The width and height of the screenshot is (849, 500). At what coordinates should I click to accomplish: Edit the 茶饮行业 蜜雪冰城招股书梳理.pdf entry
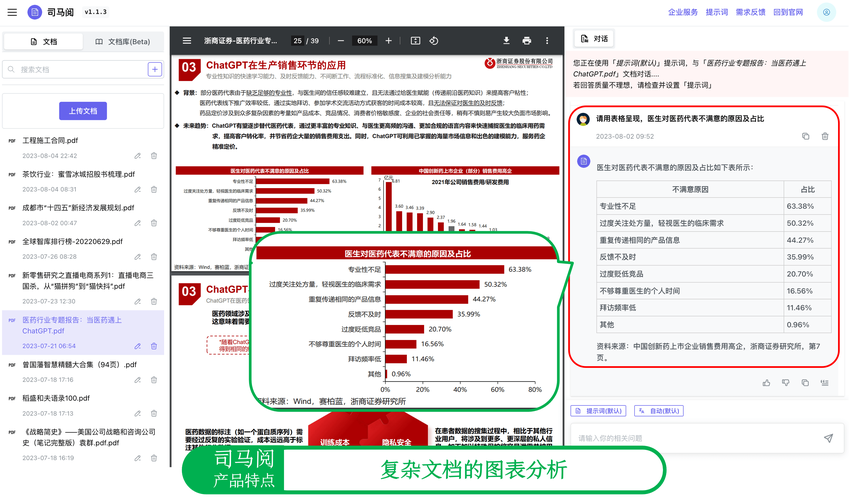138,190
